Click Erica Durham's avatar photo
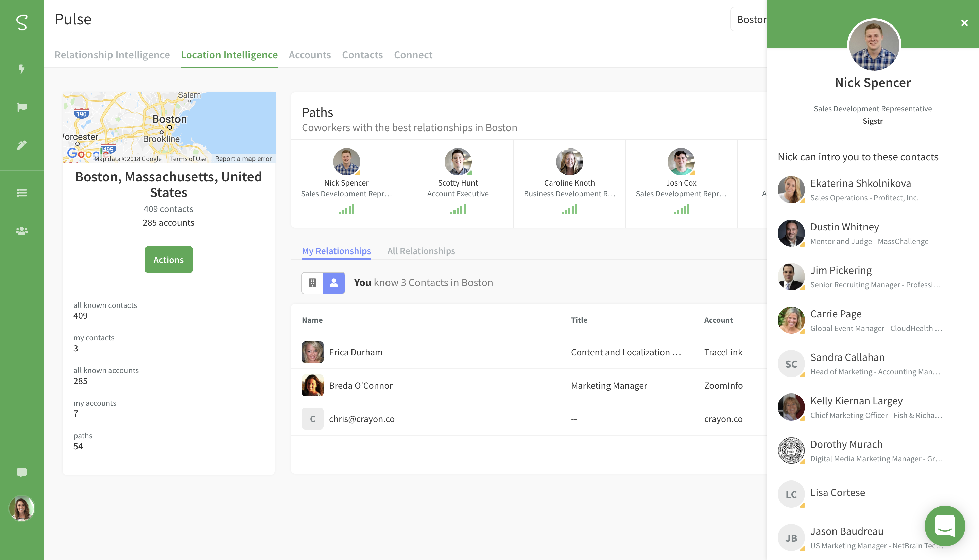This screenshot has width=979, height=560. (x=312, y=352)
